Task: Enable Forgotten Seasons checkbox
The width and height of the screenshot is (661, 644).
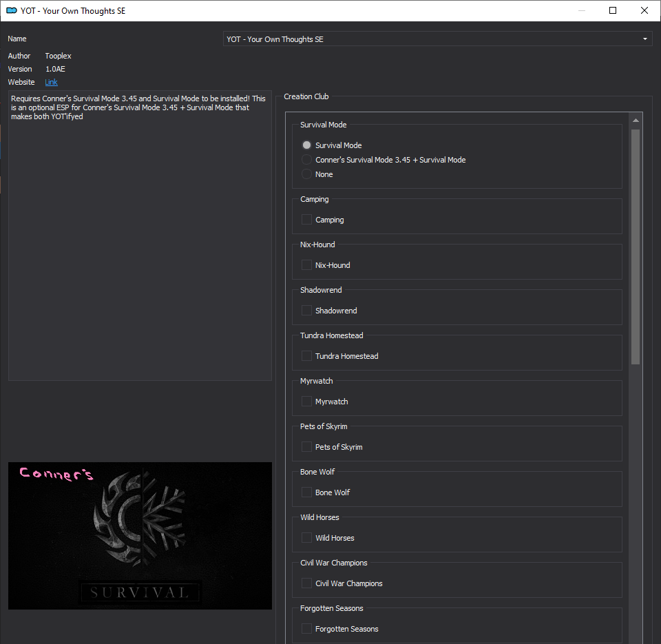Action: (306, 629)
